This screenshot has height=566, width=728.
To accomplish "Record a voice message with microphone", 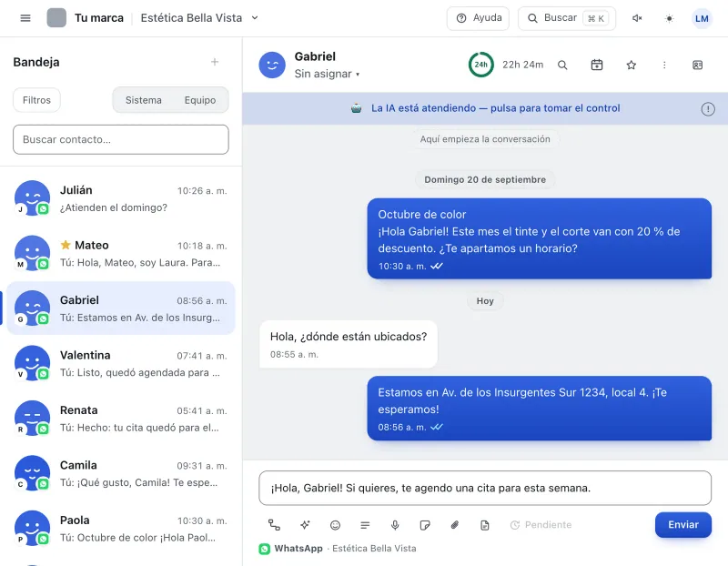I will (395, 525).
